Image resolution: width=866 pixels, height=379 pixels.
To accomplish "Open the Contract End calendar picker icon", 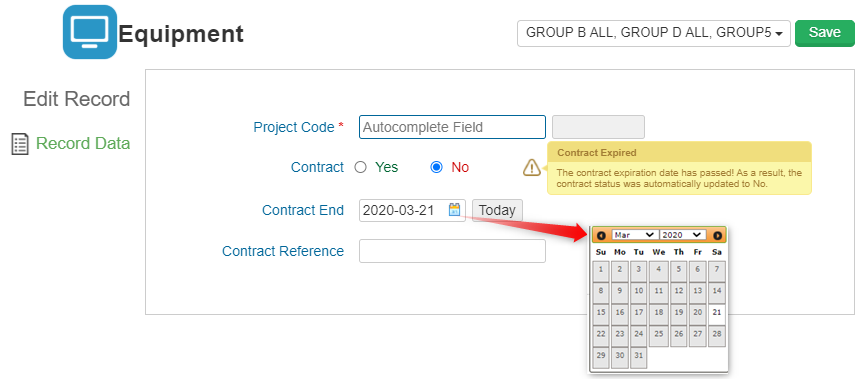I will pos(455,210).
